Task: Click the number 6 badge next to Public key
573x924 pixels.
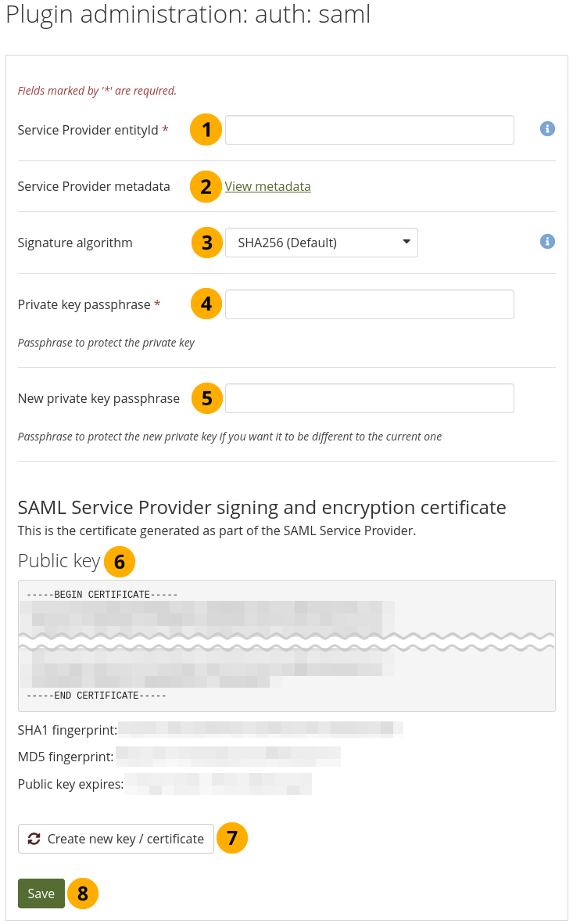Action: [119, 562]
